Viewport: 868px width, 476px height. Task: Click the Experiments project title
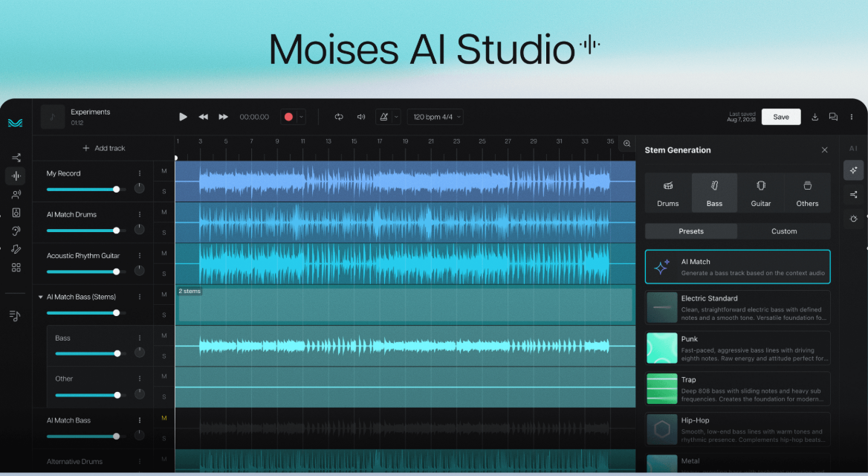(90, 112)
